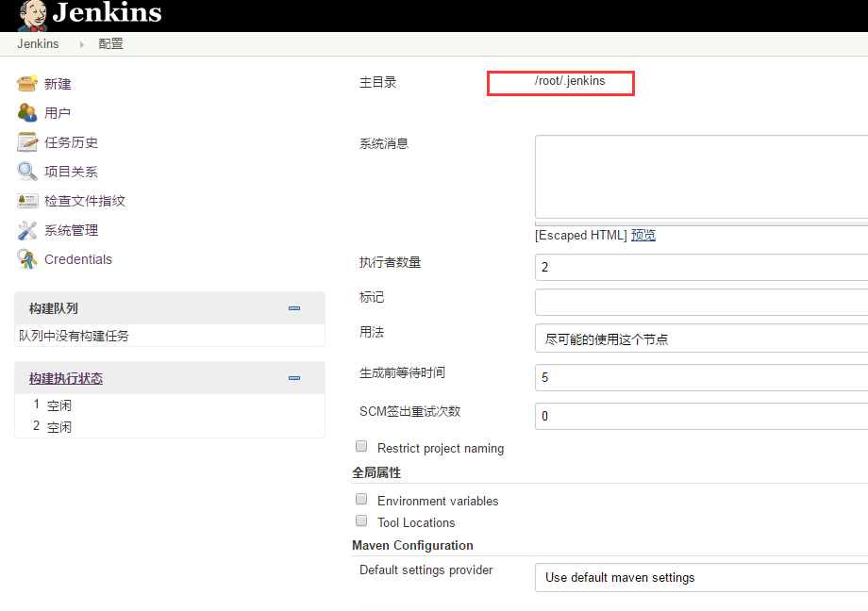Open the 新建 link in sidebar

point(58,84)
